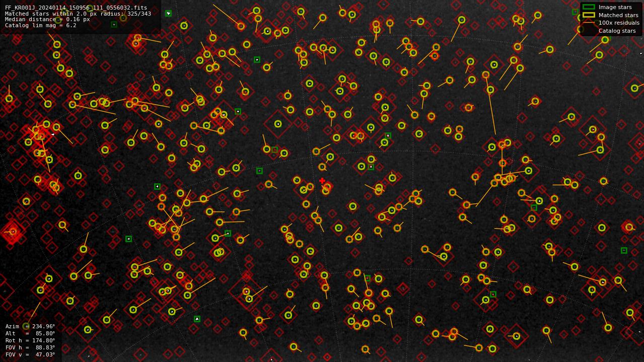Click the 'FOV v = 47.03°' readout
Screen dimensions: 644x362
pyautogui.click(x=30, y=354)
